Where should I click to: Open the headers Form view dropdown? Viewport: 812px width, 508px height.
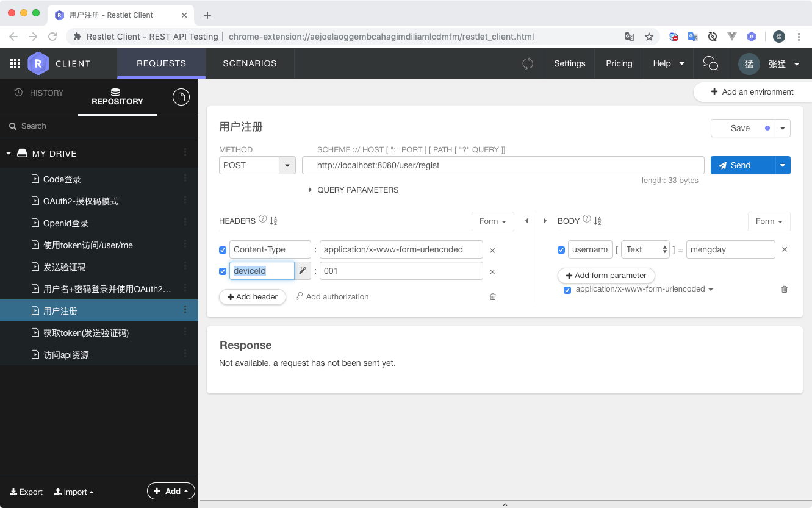[x=493, y=221]
